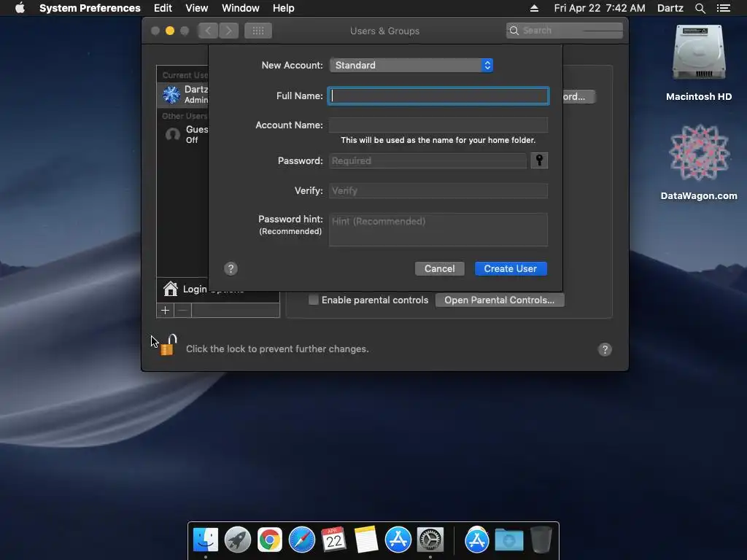Open the New Account type dropdown
This screenshot has width=747, height=560.
click(x=411, y=65)
